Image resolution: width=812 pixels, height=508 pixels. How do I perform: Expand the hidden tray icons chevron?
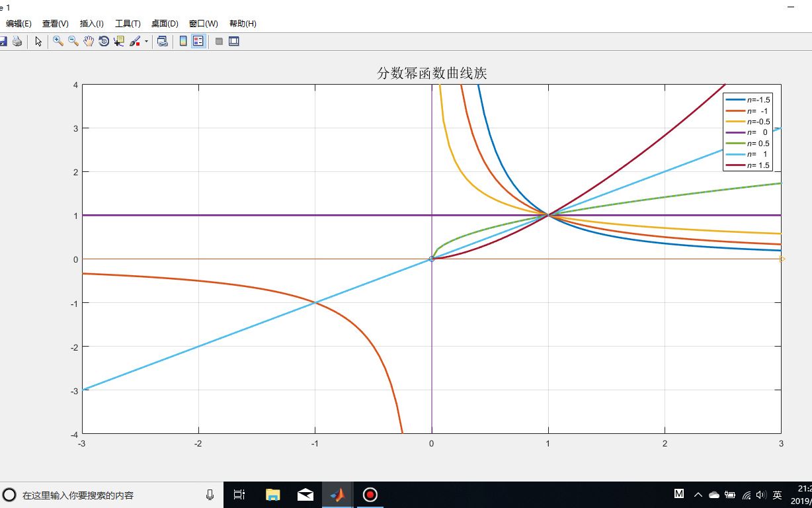tap(698, 495)
